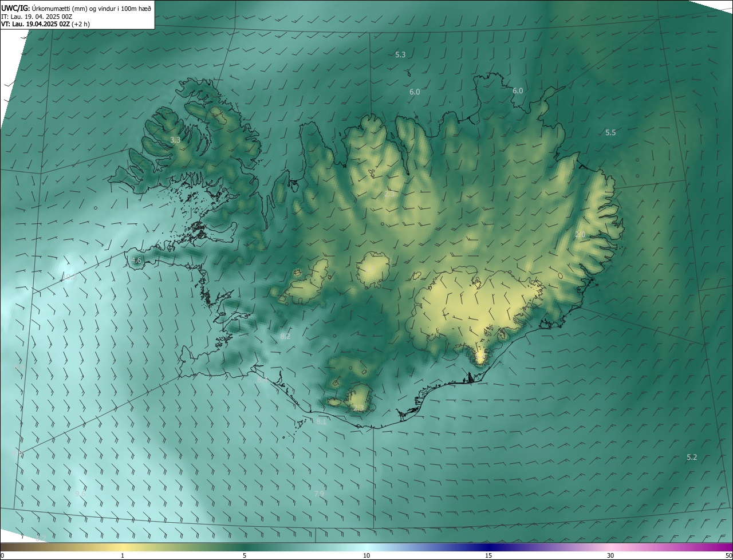Click the valid time line 'VT: Lau. 19.04.2025 02Z (+2 h)'
This screenshot has width=733, height=560.
tap(45, 24)
